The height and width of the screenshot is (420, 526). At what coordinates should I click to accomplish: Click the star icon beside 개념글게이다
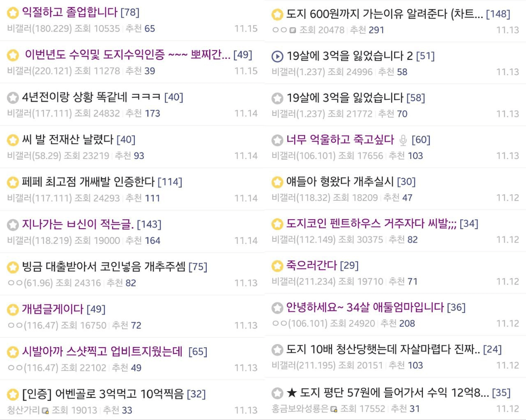[13, 310]
